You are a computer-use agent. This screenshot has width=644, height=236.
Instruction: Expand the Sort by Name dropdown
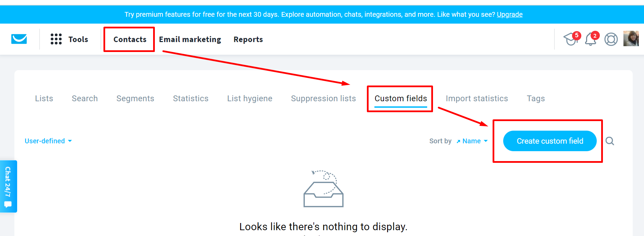pos(472,141)
